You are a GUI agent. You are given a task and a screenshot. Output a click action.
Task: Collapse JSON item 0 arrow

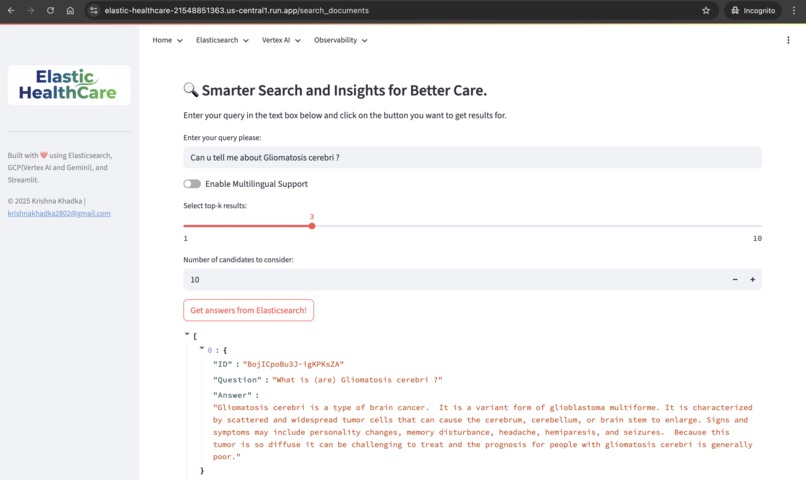click(202, 348)
